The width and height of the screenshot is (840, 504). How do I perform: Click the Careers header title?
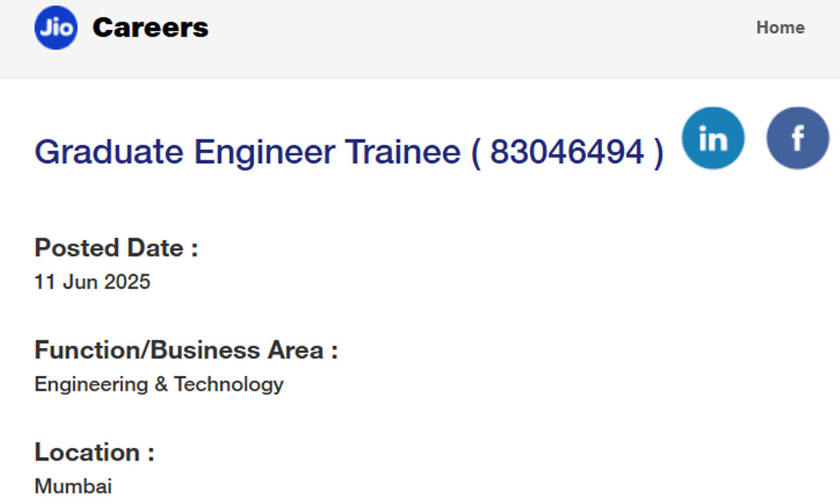150,28
